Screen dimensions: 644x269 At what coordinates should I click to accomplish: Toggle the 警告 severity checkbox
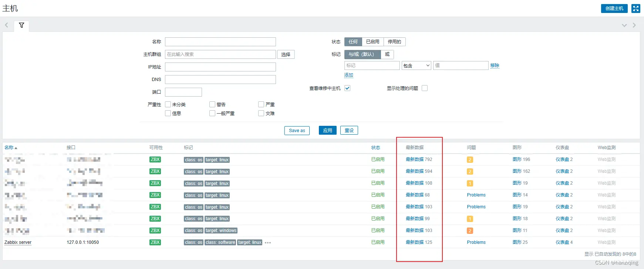pyautogui.click(x=212, y=104)
